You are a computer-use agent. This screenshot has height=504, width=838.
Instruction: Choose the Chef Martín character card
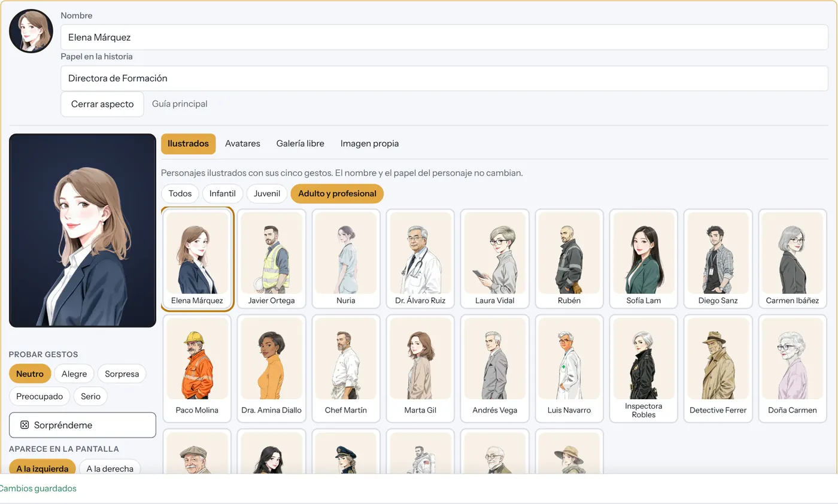point(346,368)
